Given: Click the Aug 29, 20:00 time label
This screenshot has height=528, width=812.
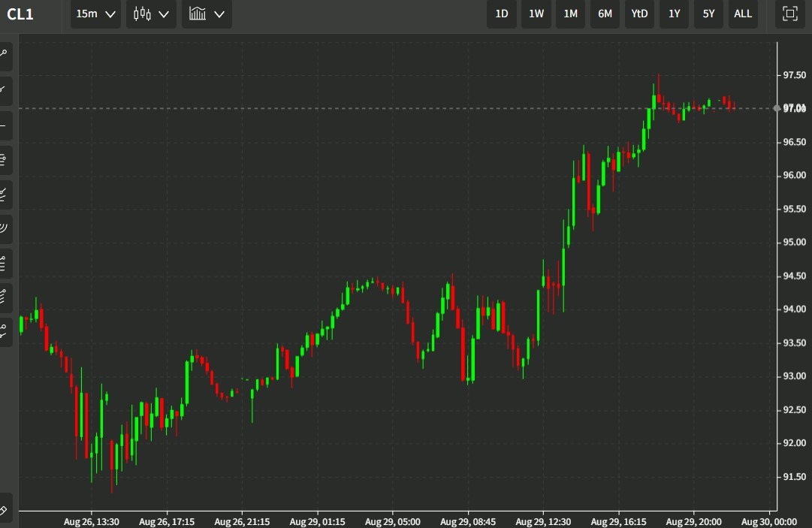Looking at the screenshot, I should (x=694, y=522).
